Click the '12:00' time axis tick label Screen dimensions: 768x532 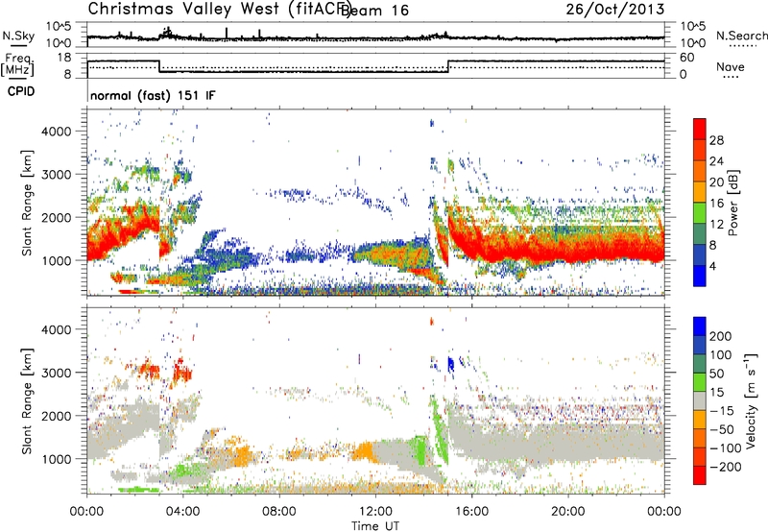(375, 512)
